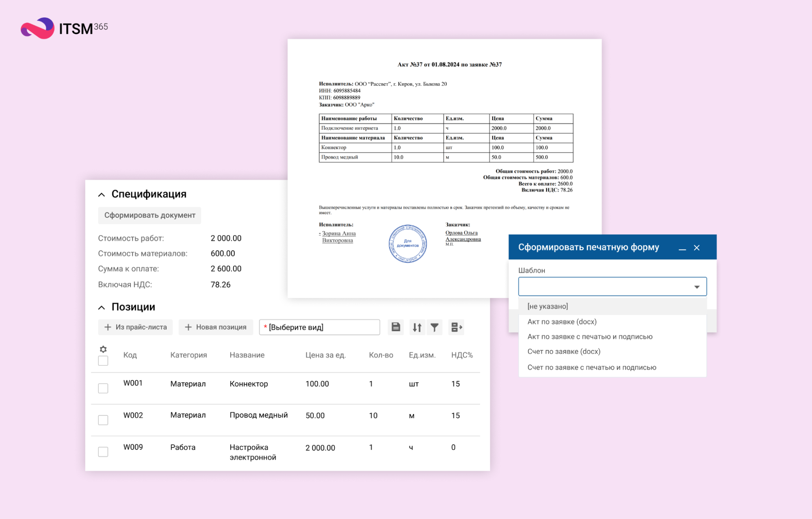Viewport: 812px width, 519px height.
Task: Open table settings gear icon
Action: tap(103, 349)
